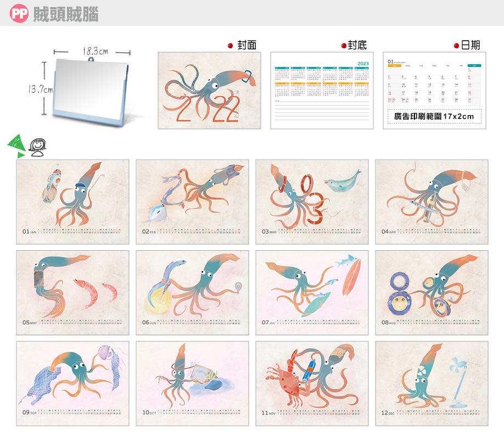The height and width of the screenshot is (439, 504).
Task: Click the red bullet beside 封底
Action: tap(344, 46)
